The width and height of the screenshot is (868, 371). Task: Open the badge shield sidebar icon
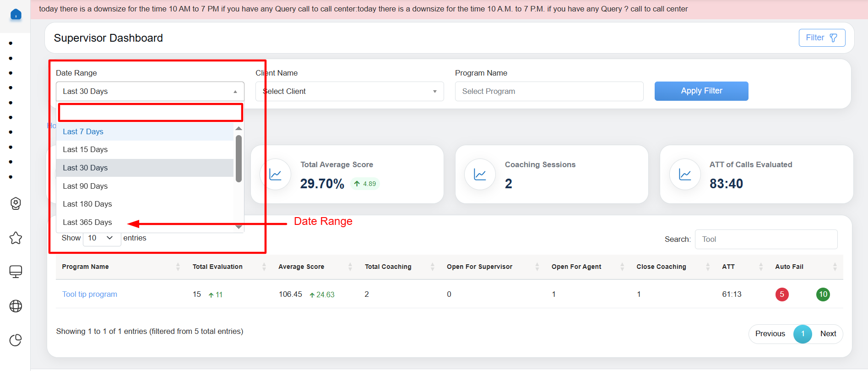pos(16,203)
